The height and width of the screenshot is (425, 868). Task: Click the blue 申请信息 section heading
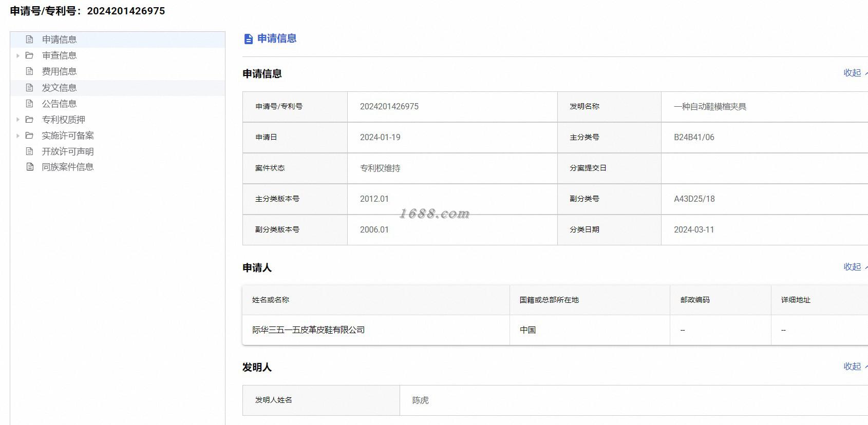pyautogui.click(x=277, y=38)
